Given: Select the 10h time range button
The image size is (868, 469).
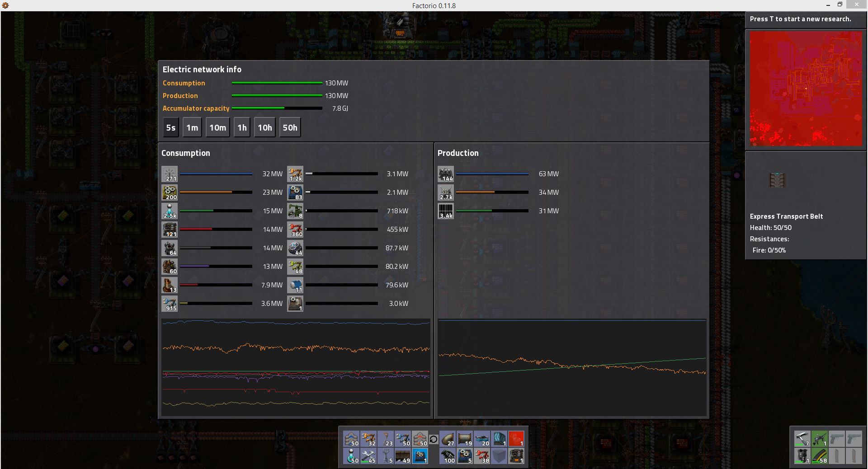Looking at the screenshot, I should pyautogui.click(x=264, y=127).
